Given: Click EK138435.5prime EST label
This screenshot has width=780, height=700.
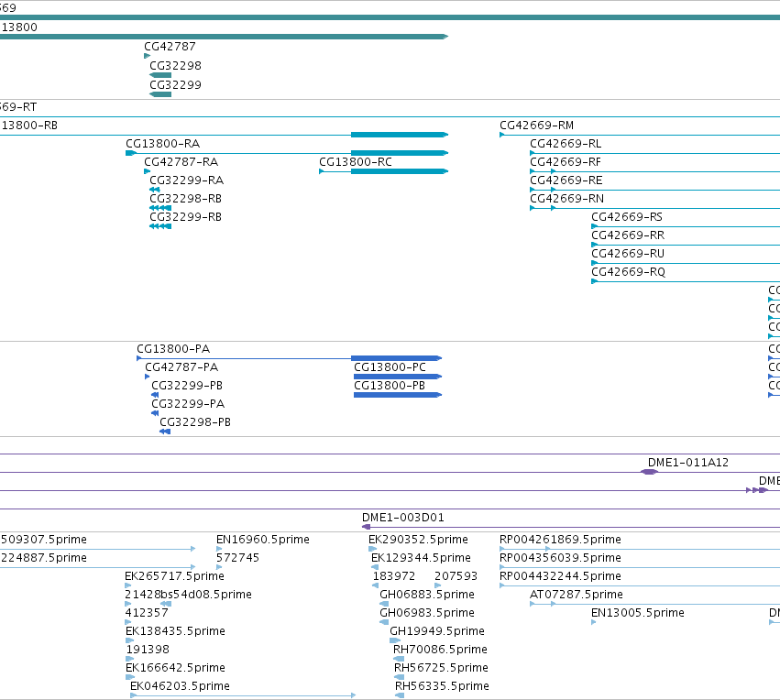Looking at the screenshot, I should coord(176,631).
